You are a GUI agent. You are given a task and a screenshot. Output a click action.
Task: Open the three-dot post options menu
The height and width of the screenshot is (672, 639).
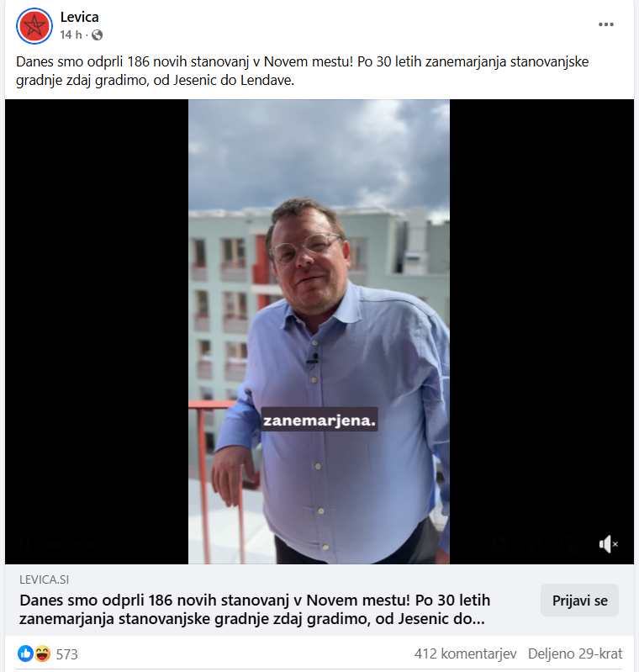coord(606,24)
